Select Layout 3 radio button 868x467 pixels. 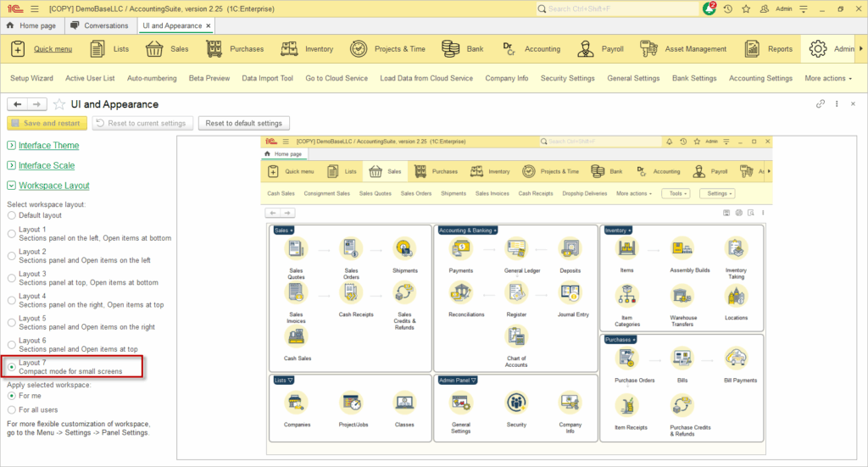(12, 278)
